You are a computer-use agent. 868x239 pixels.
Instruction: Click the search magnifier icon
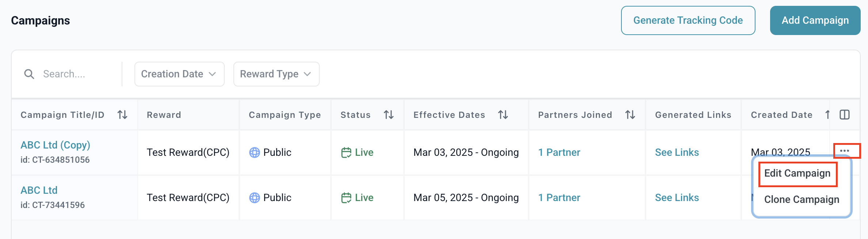click(29, 74)
